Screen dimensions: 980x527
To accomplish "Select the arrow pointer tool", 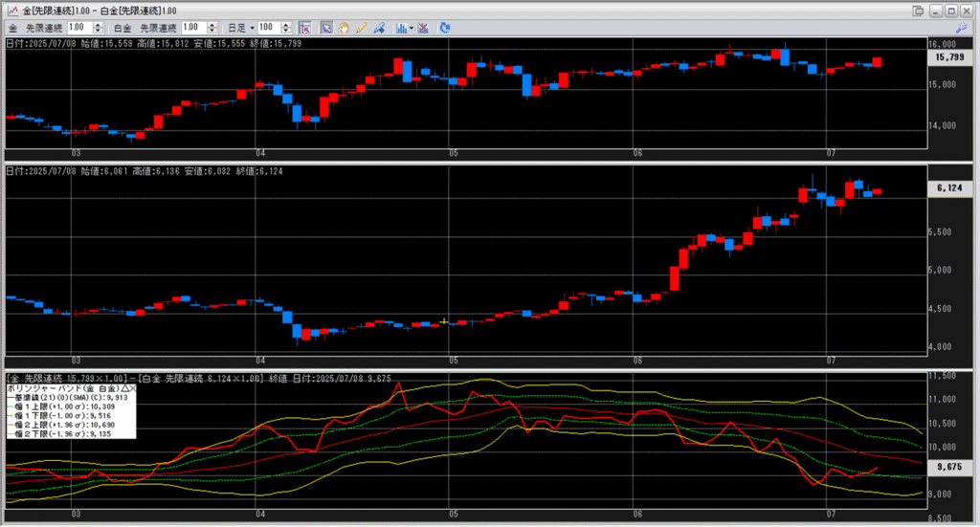I will point(326,28).
